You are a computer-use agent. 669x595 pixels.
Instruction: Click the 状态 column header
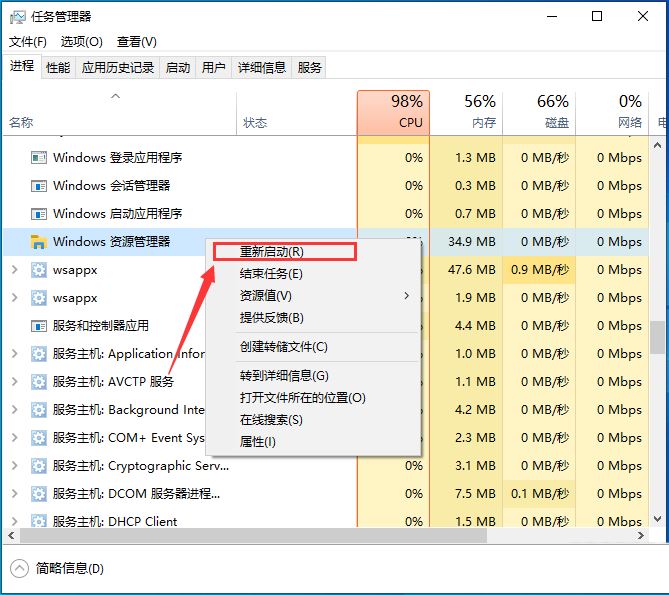tap(297, 113)
